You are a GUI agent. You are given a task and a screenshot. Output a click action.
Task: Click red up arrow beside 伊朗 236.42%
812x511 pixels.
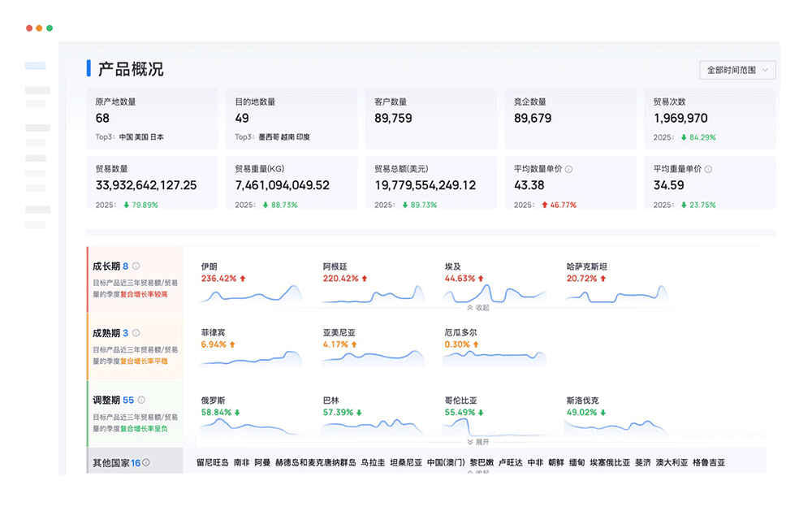coord(242,279)
